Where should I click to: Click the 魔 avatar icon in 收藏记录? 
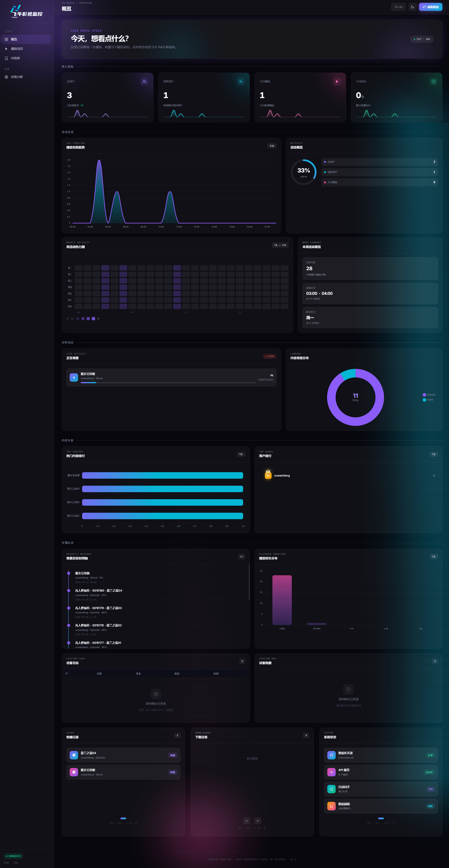click(x=74, y=772)
